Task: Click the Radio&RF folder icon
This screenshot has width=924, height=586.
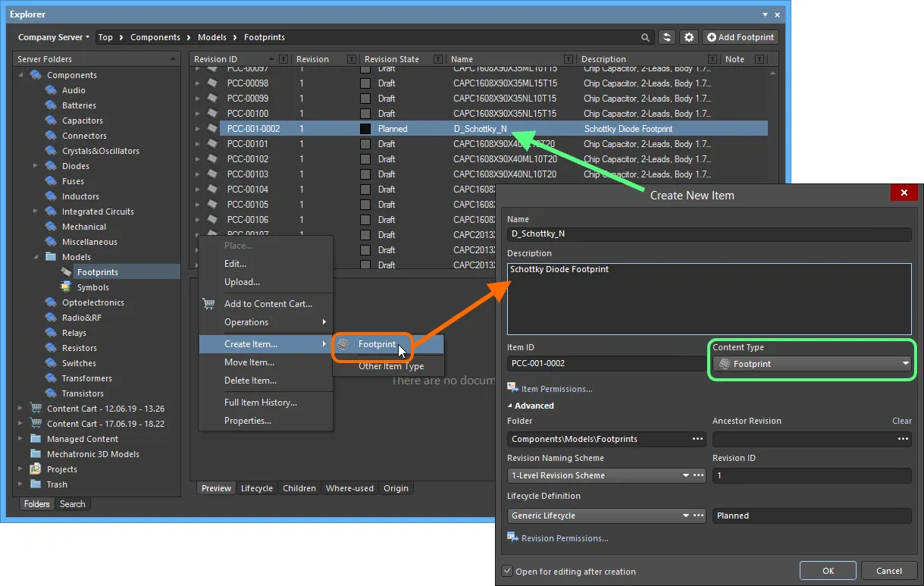Action: [x=52, y=318]
